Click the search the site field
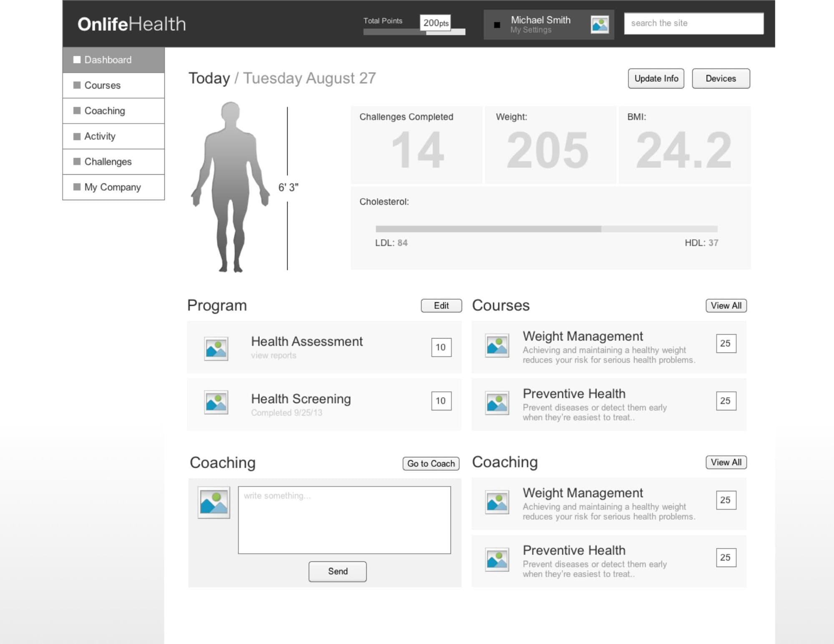 tap(694, 23)
